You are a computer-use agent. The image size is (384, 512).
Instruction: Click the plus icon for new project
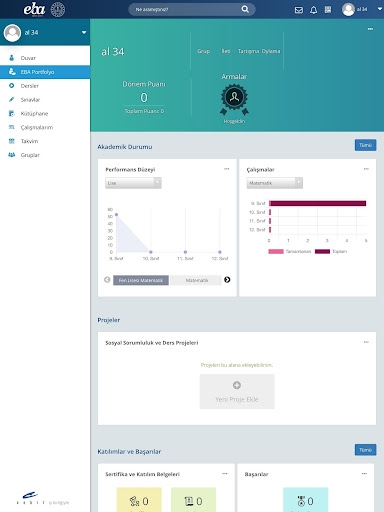(237, 385)
